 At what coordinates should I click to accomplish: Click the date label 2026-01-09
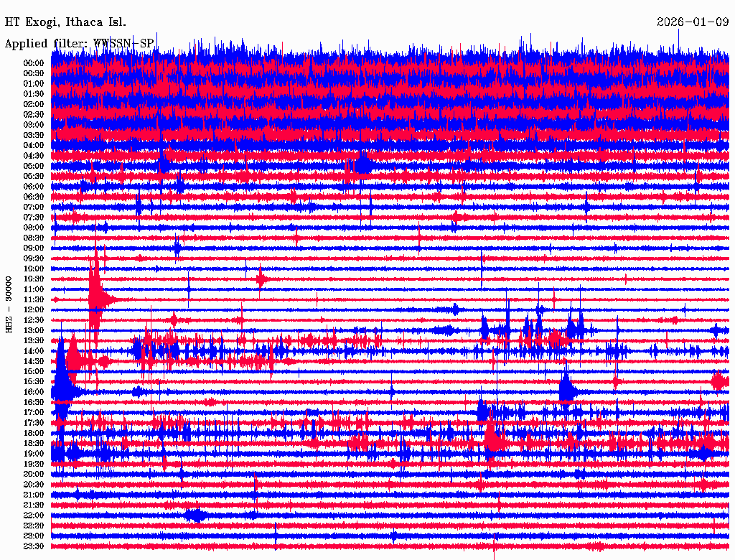[692, 22]
